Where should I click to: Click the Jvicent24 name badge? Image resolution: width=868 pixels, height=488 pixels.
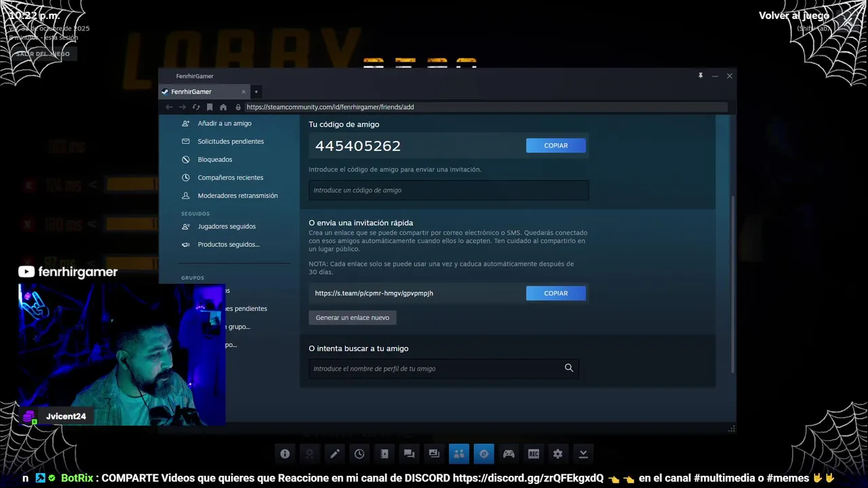pos(66,416)
